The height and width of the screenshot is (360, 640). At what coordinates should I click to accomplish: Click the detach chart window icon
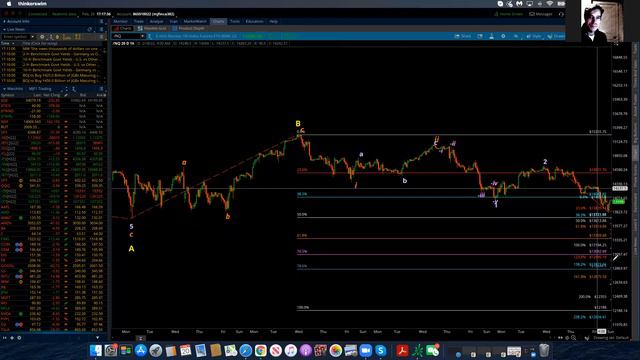click(x=480, y=36)
